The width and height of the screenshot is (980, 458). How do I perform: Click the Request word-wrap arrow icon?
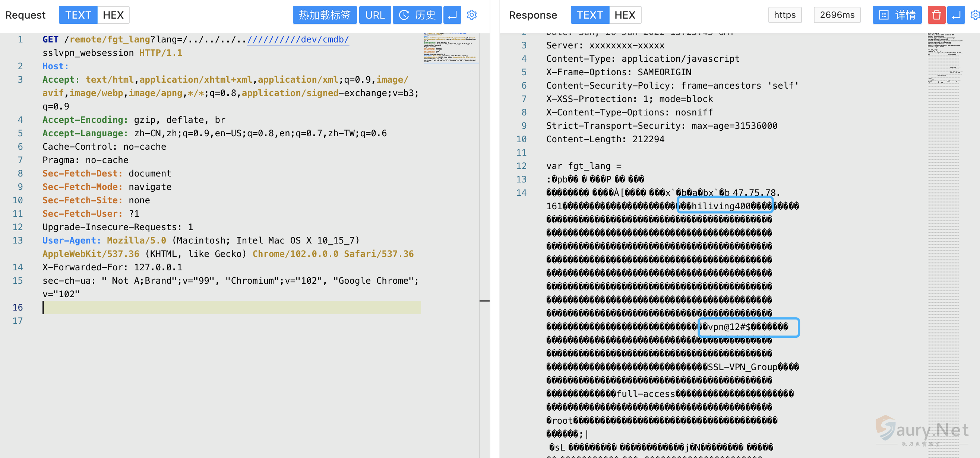452,15
